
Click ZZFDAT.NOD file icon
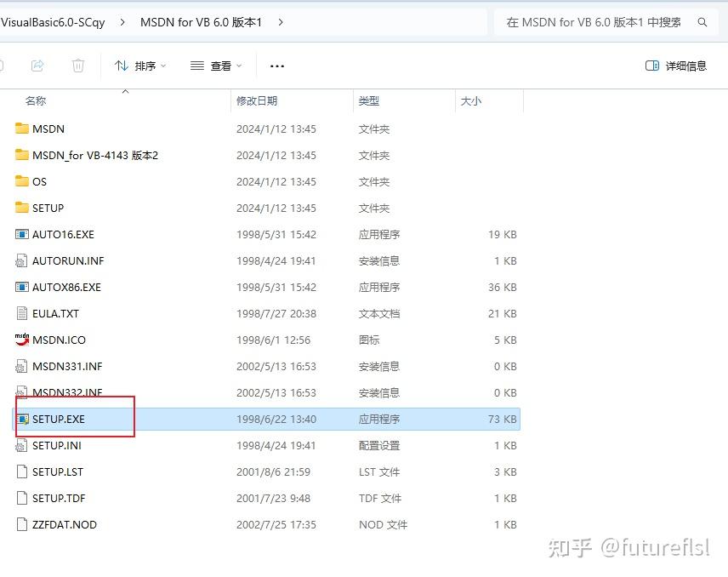click(x=22, y=524)
